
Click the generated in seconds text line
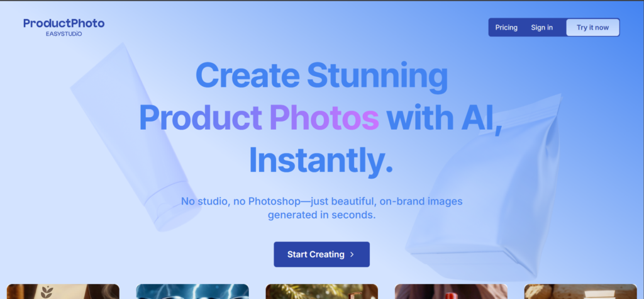tap(321, 215)
